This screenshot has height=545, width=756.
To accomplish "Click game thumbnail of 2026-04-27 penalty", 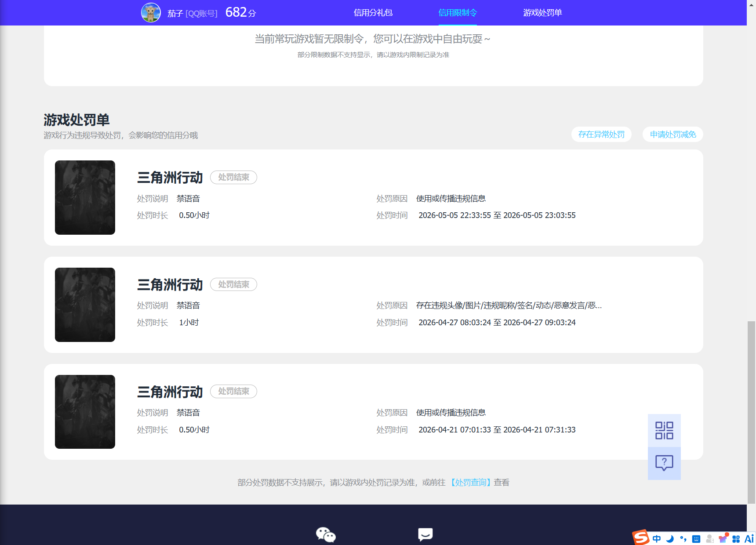I will coord(85,305).
